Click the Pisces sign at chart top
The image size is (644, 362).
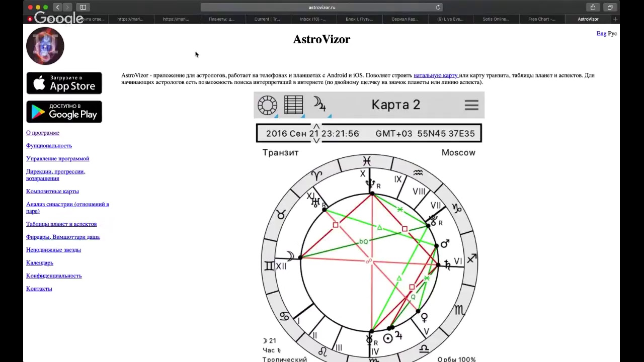[367, 161]
